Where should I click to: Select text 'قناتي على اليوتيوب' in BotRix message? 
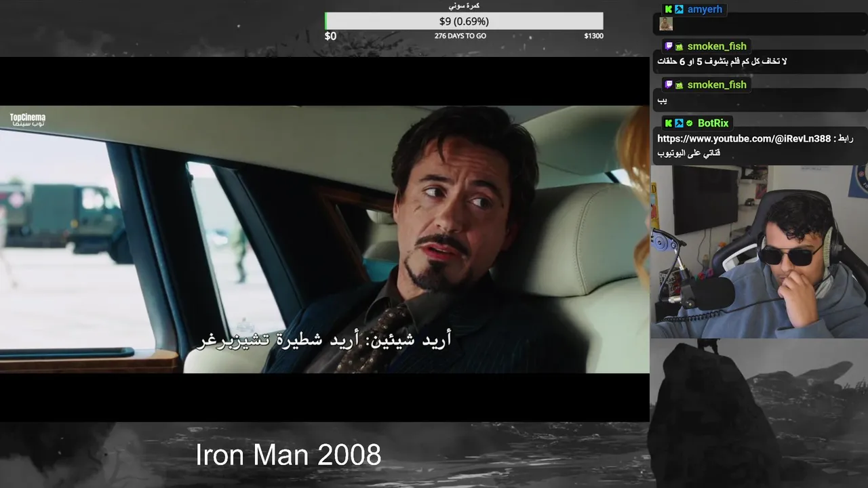688,153
